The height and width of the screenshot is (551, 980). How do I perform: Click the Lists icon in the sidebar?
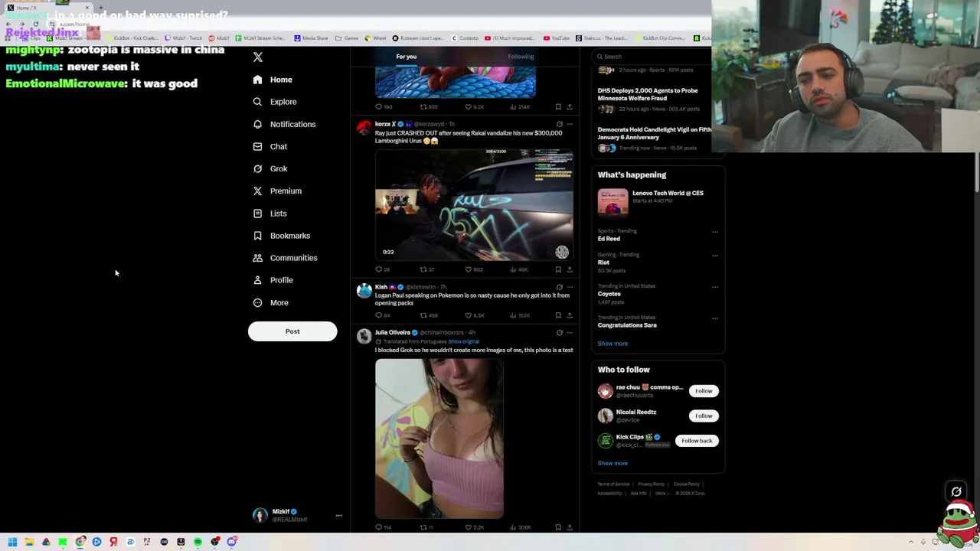click(257, 214)
